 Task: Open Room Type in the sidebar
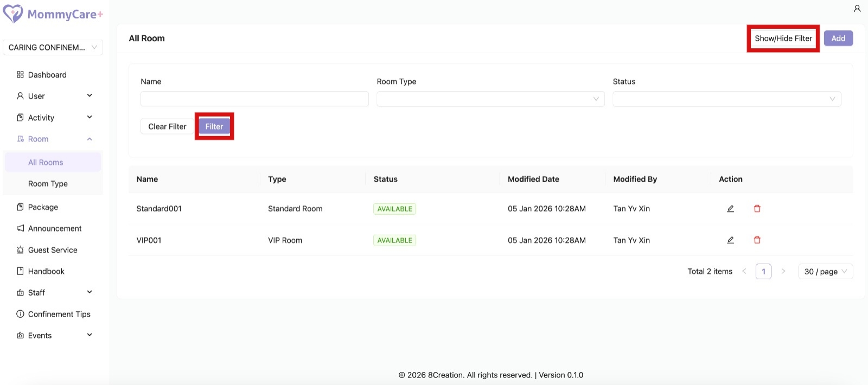(48, 184)
